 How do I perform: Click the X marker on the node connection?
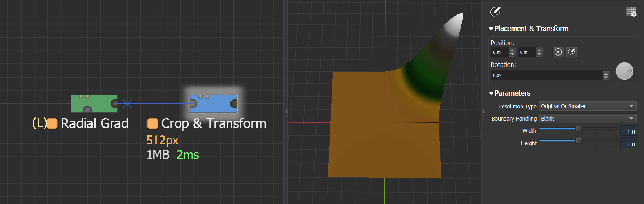127,104
